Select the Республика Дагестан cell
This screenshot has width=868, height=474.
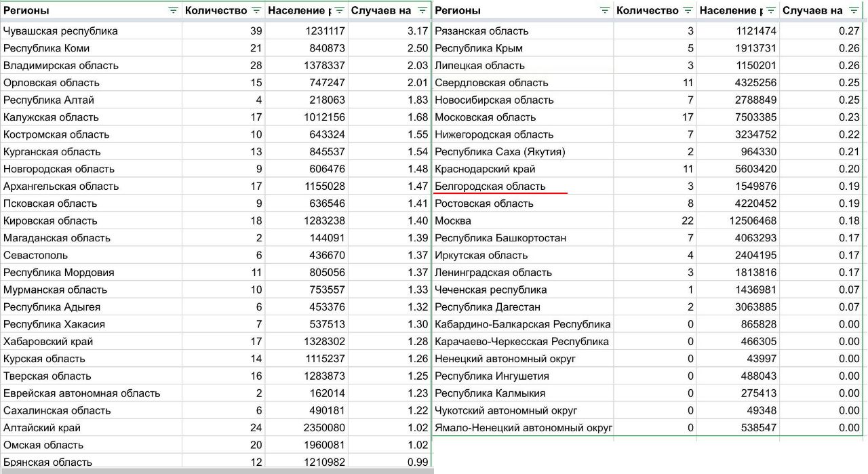[x=523, y=307]
